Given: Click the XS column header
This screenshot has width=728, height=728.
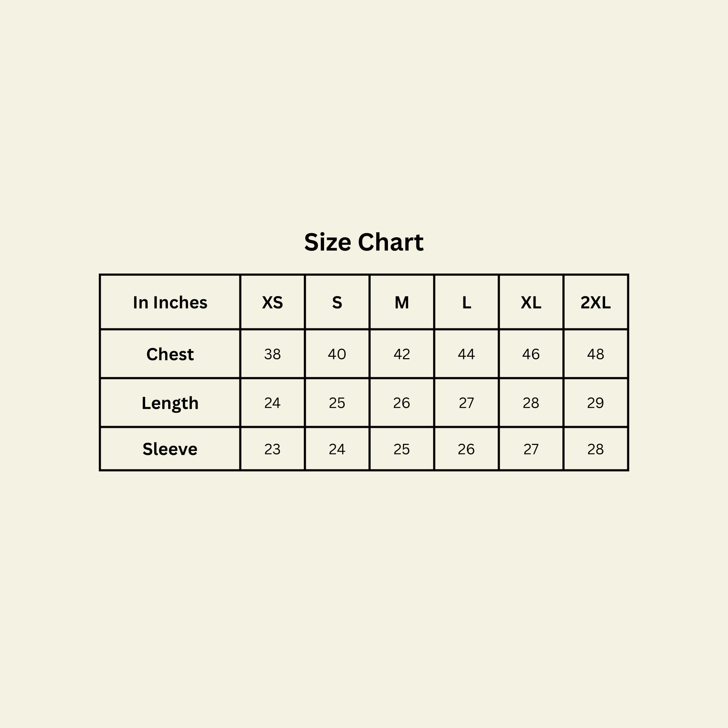Looking at the screenshot, I should (x=273, y=302).
